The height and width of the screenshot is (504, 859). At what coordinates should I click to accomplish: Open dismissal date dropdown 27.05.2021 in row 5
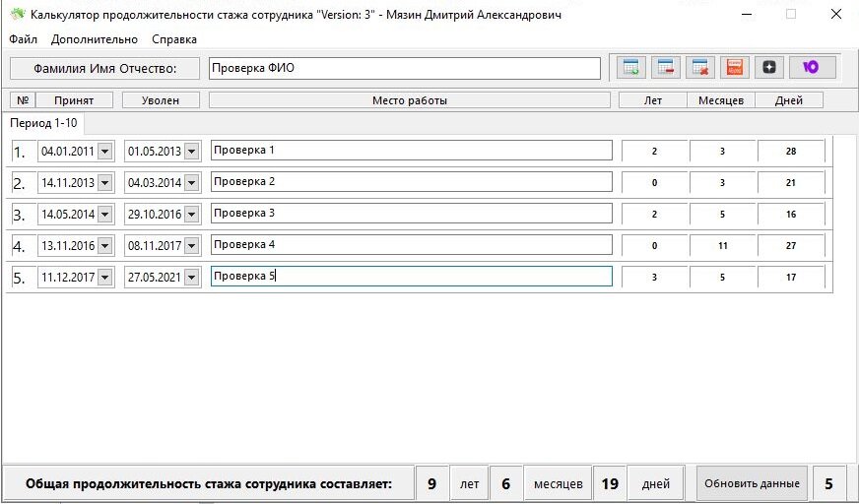191,278
